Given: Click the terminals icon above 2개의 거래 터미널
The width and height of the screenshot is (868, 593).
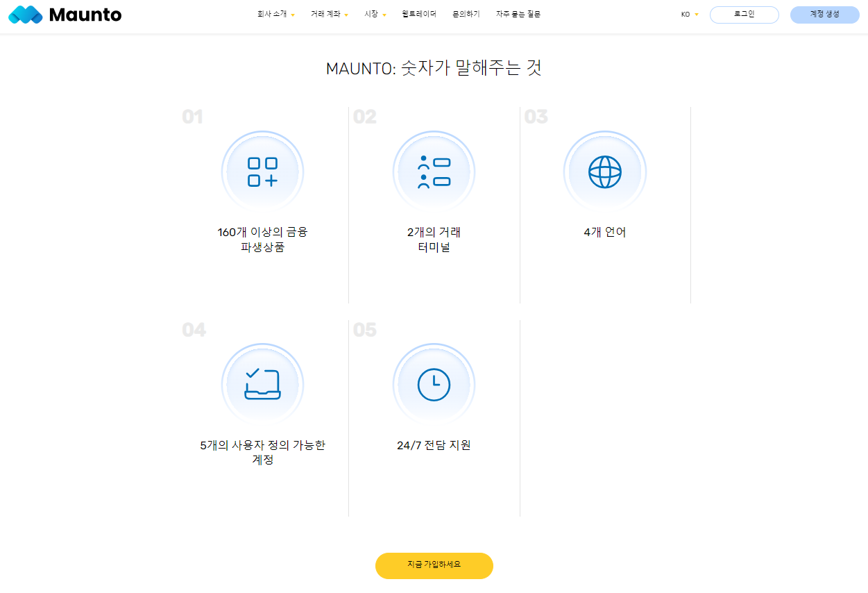Looking at the screenshot, I should (x=434, y=172).
